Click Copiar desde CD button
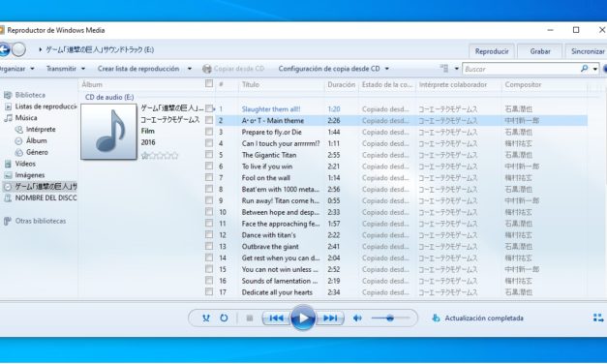Viewport: 607px width, 364px height. 233,69
